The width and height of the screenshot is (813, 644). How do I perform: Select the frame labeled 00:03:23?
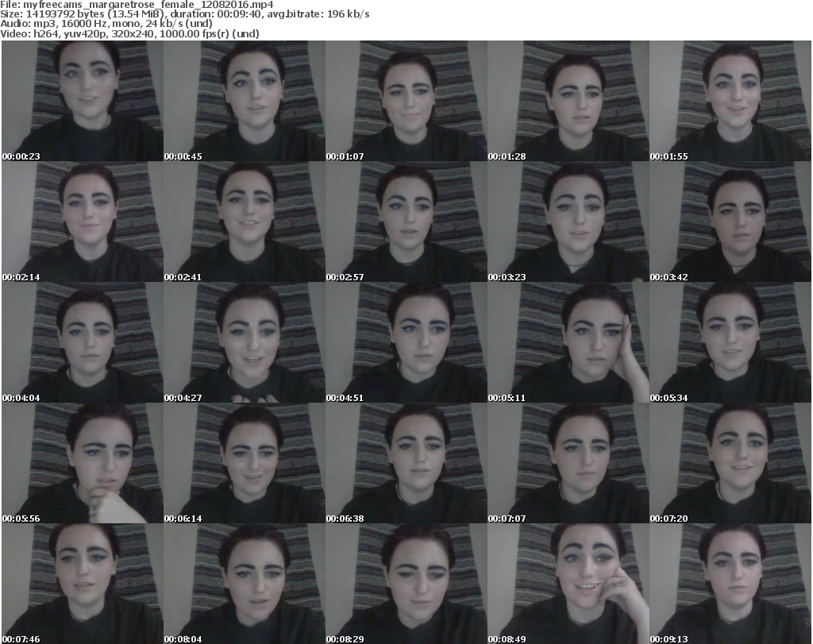(568, 222)
